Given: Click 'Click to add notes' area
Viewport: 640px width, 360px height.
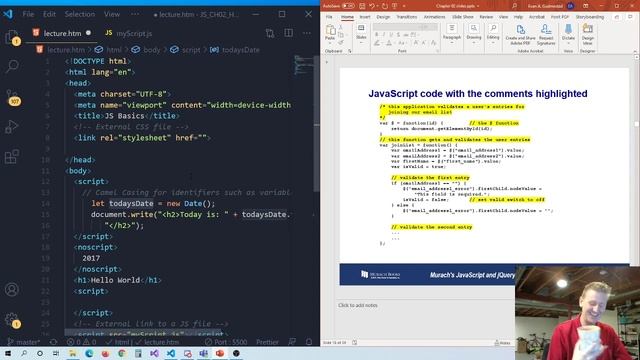Looking at the screenshot, I should 358,305.
